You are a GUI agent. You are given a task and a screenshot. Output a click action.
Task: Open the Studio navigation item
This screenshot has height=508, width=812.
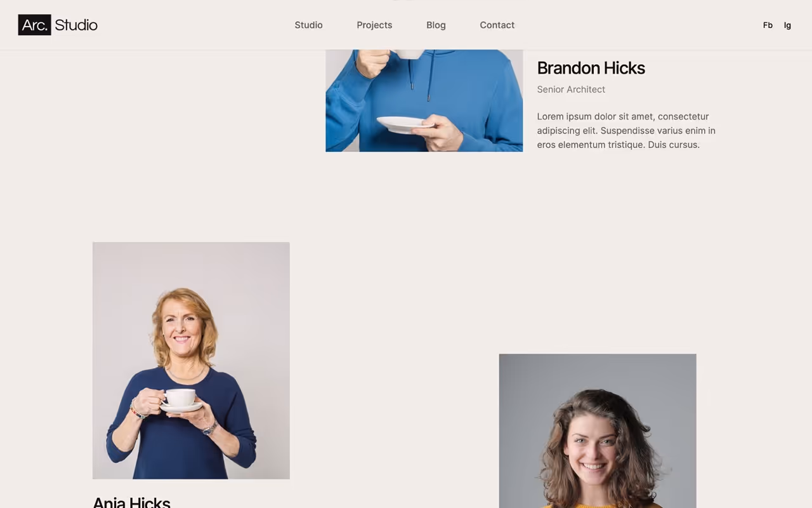point(308,25)
